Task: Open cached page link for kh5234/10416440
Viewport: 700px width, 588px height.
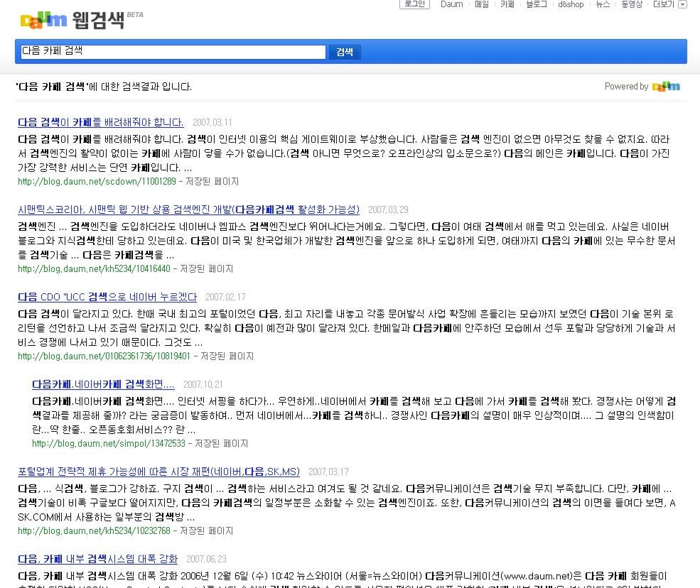Action: tap(206, 269)
